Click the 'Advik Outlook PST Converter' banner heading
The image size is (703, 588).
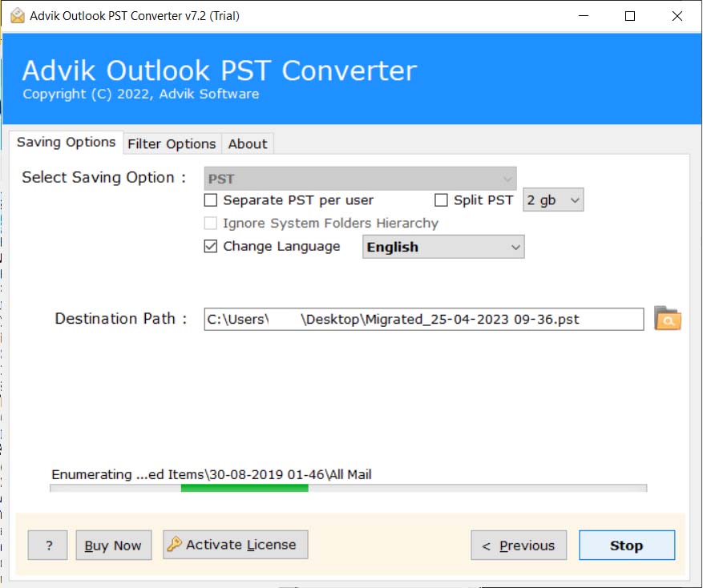220,70
